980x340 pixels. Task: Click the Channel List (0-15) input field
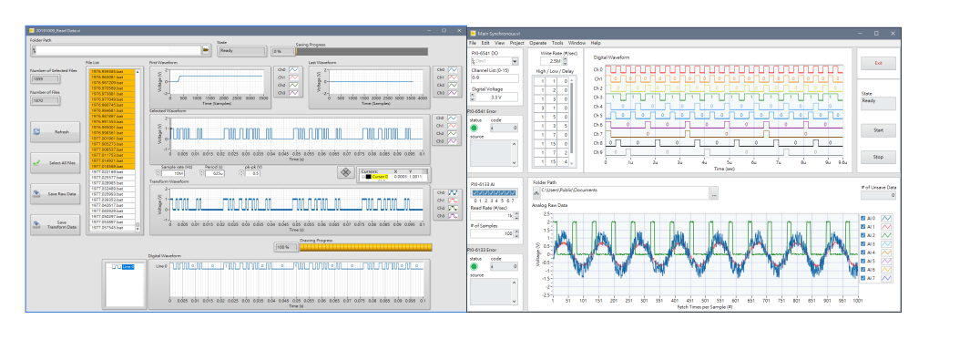495,78
